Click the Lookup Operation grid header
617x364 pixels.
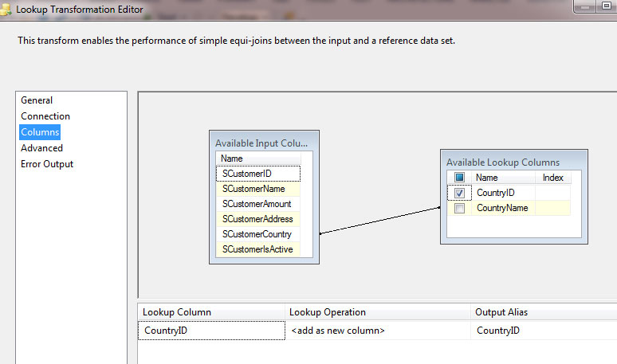click(x=378, y=312)
